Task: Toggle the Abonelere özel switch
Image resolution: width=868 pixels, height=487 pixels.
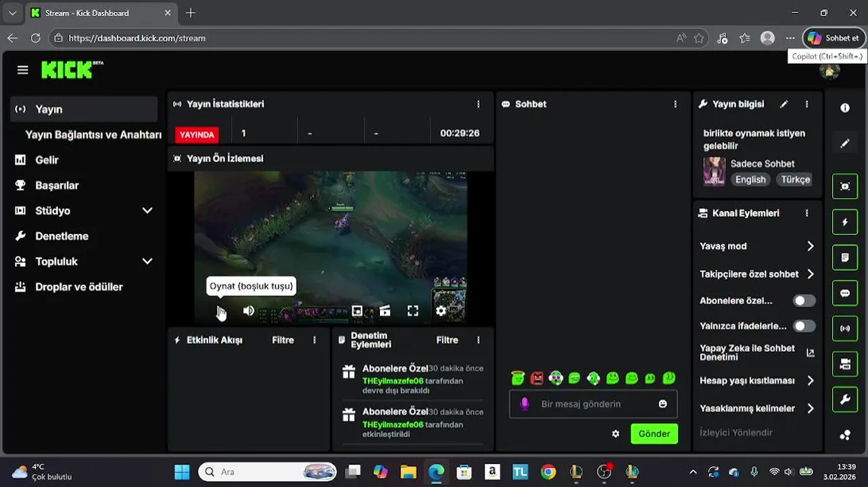Action: point(804,301)
